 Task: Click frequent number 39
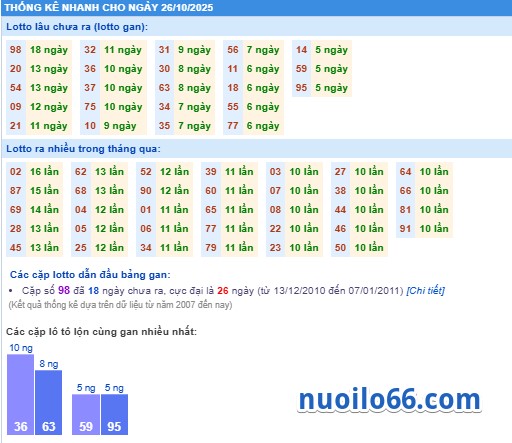[211, 172]
